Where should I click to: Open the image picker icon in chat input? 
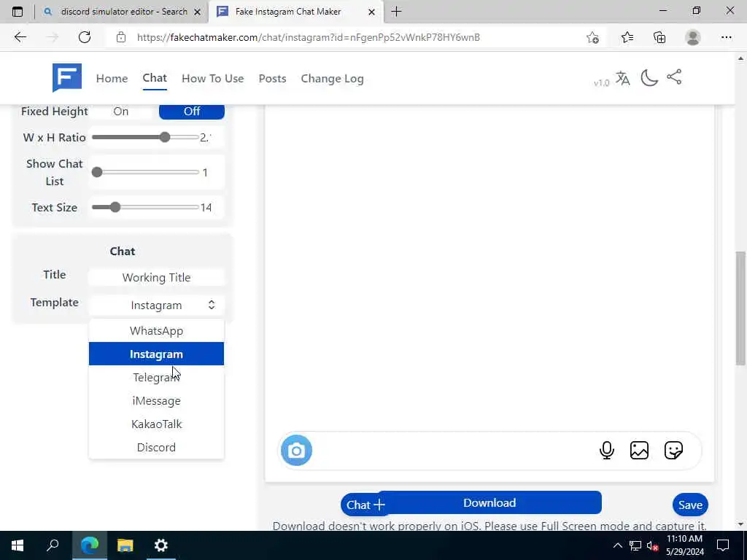[639, 450]
